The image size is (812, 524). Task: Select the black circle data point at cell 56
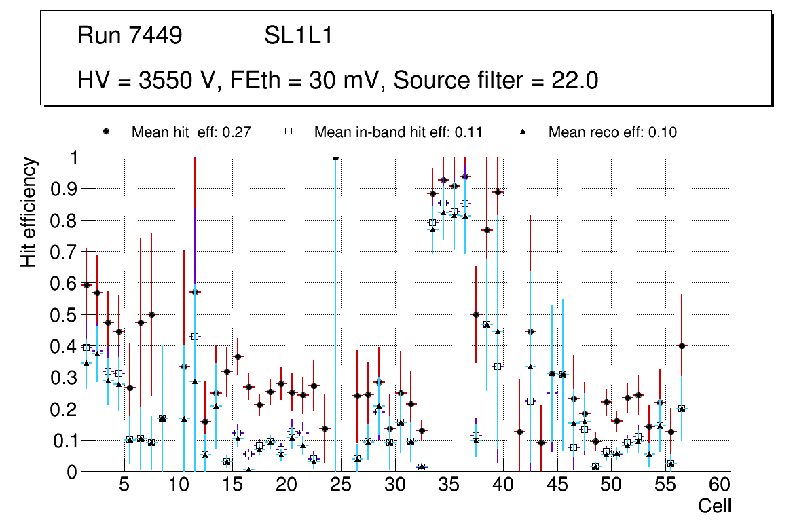pyautogui.click(x=682, y=345)
